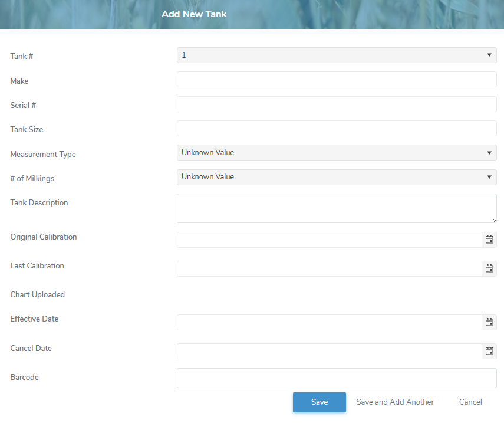Open the Original Calibration calendar picker

tap(489, 240)
